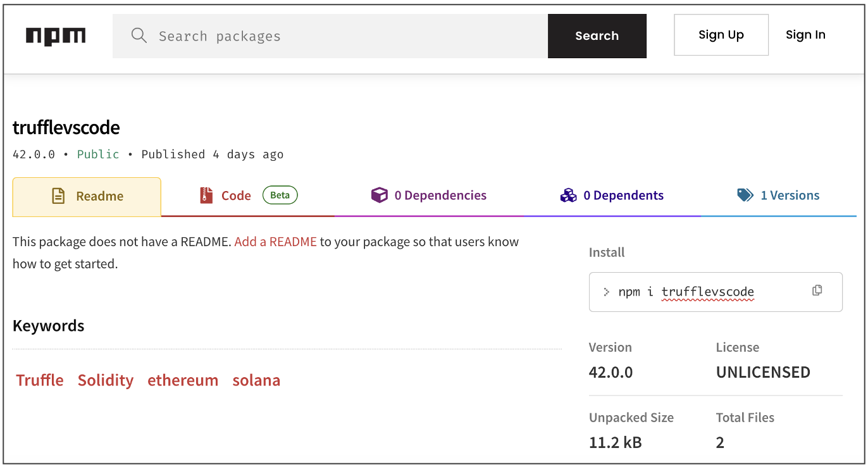Click the Dependents blocks icon
This screenshot has height=467, width=868.
pyautogui.click(x=569, y=195)
